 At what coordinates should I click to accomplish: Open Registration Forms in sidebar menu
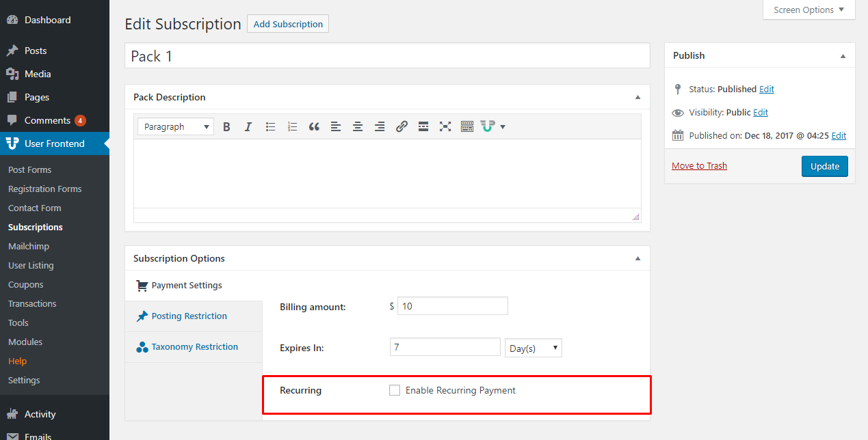tap(45, 189)
